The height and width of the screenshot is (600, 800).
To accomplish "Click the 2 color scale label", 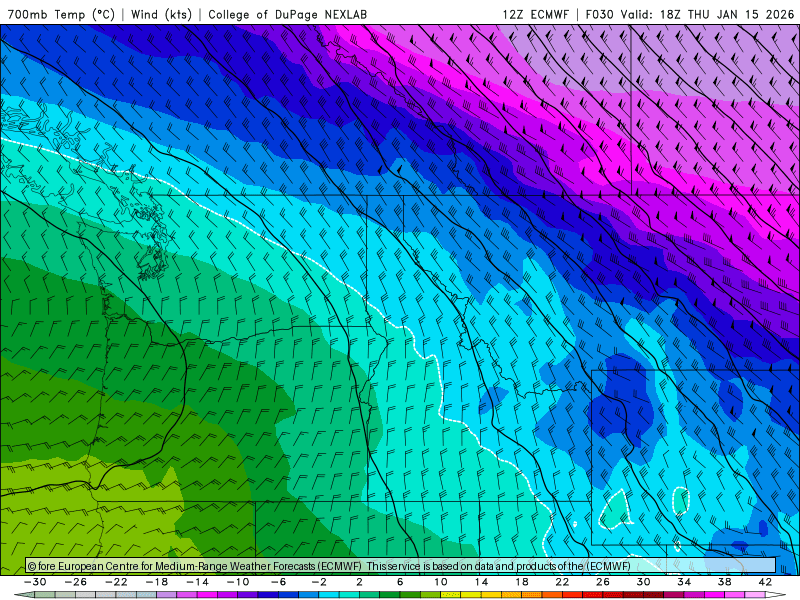I will [x=359, y=582].
